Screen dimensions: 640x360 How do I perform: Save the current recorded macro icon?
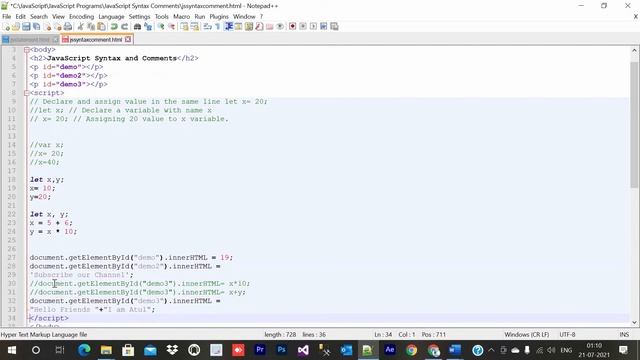(334, 27)
